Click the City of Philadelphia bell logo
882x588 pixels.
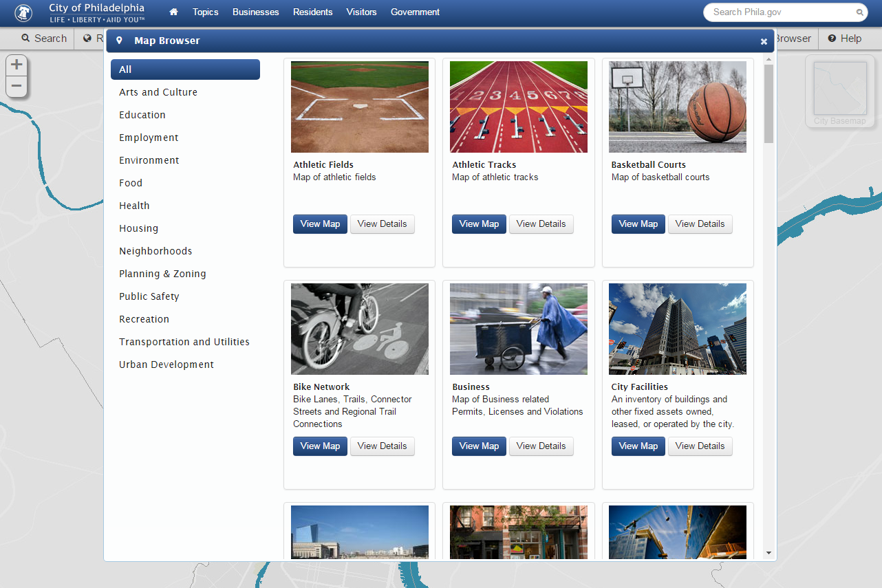pos(23,12)
